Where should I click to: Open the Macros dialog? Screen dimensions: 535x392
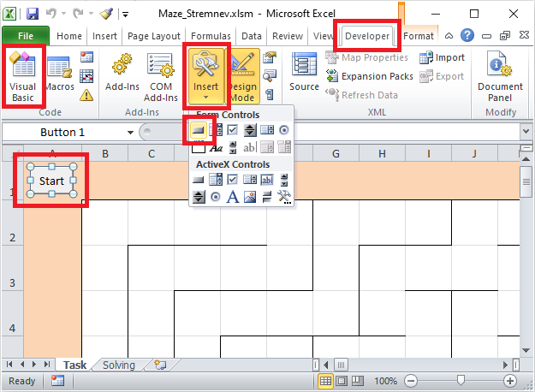click(x=60, y=74)
